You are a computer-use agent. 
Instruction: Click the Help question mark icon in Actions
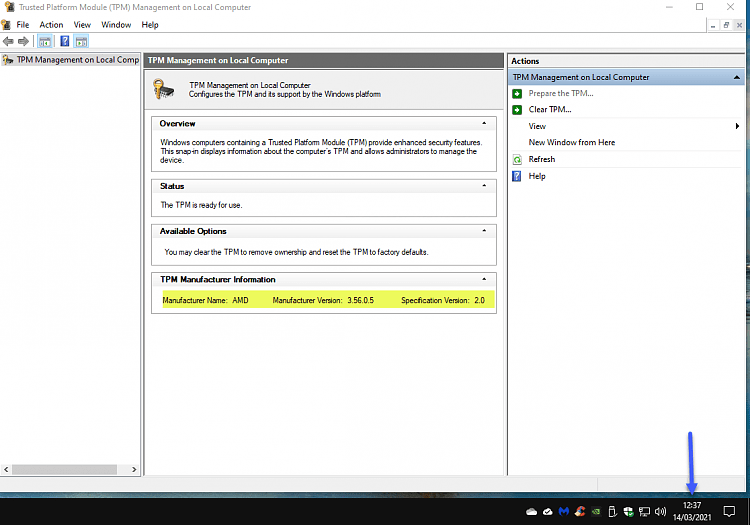coord(517,176)
